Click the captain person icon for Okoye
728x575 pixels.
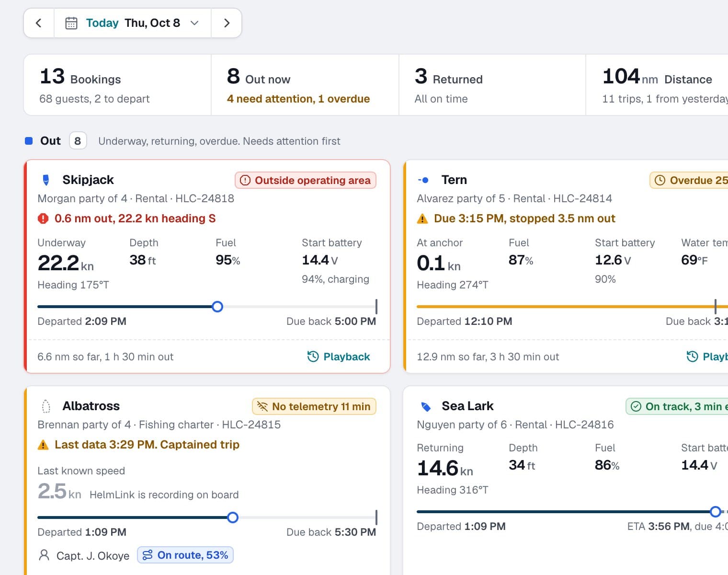[x=44, y=555]
